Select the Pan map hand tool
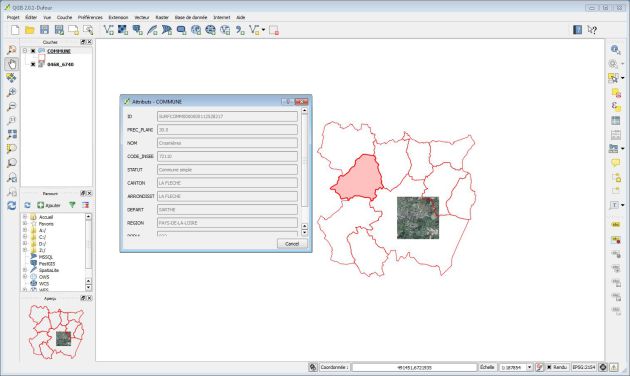630x376 pixels. click(x=12, y=64)
